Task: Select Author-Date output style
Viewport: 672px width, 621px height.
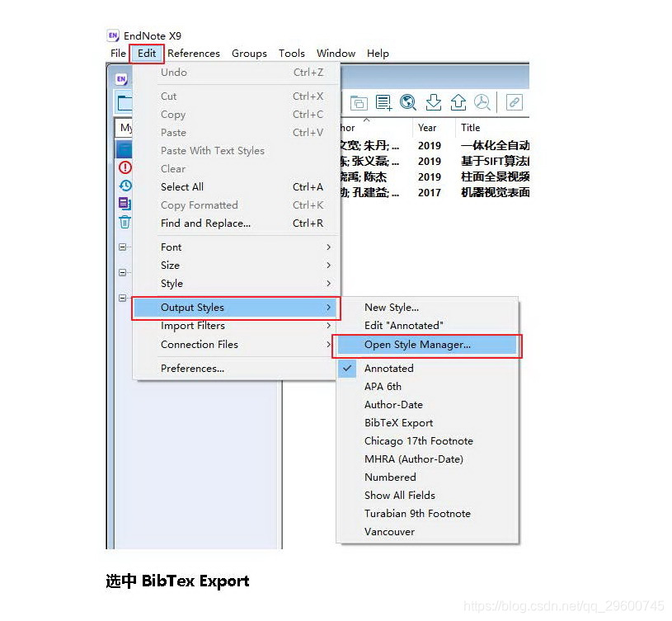Action: point(427,405)
